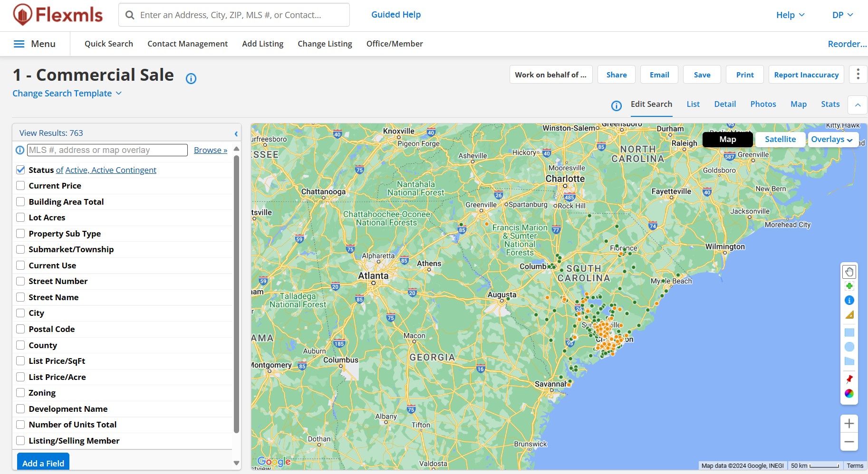The height and width of the screenshot is (474, 868).
Task: Uncheck the Status filter checkbox
Action: (x=20, y=170)
